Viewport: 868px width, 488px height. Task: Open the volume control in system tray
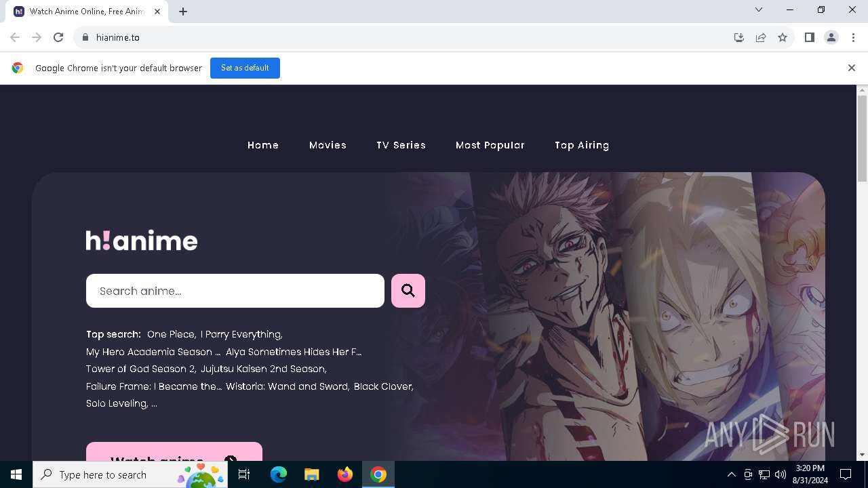[780, 474]
